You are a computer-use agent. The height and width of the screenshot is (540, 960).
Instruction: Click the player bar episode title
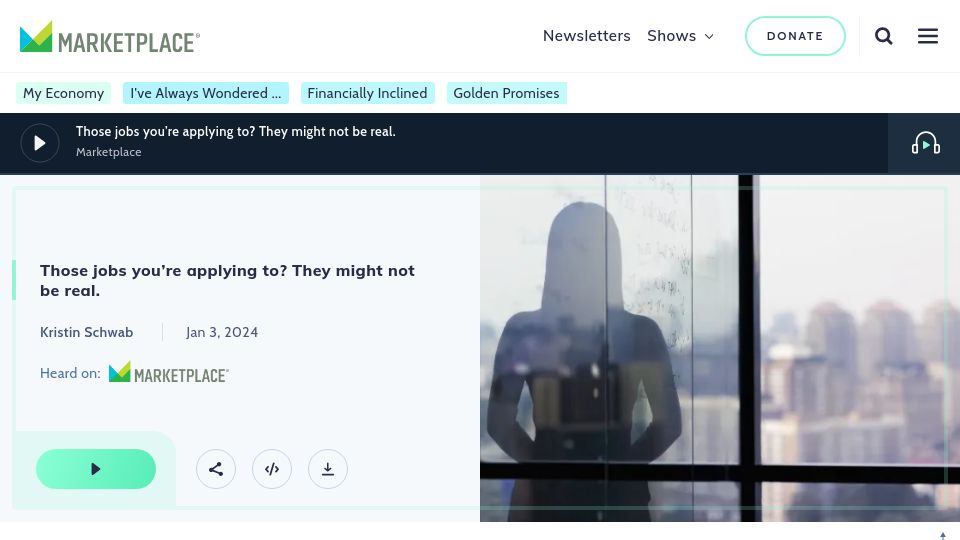236,132
